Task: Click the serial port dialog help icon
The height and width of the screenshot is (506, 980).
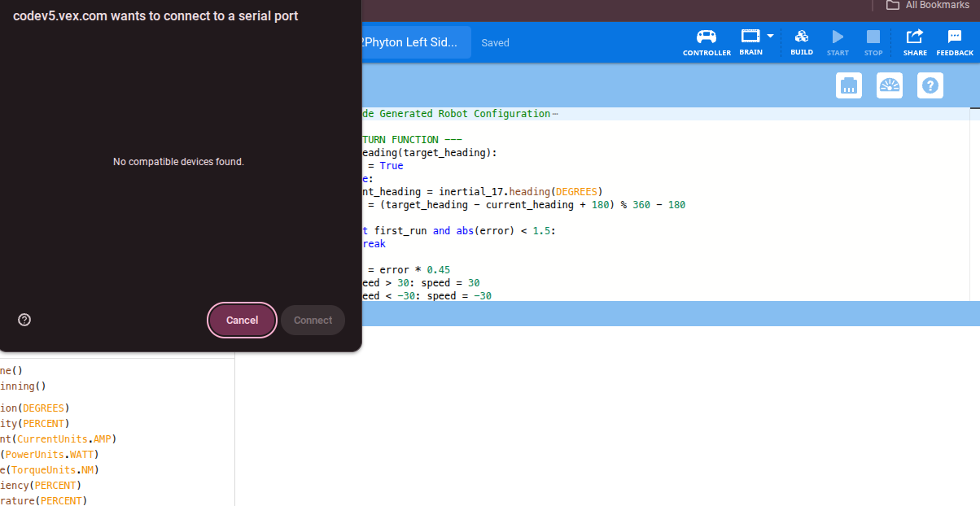Action: 24,320
